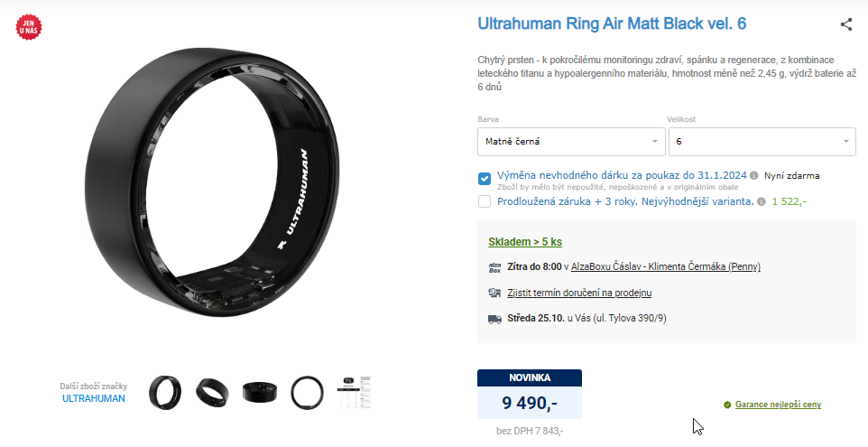Uncheck the gift exchange voucher checkbox
This screenshot has height=447, width=868.
(485, 179)
